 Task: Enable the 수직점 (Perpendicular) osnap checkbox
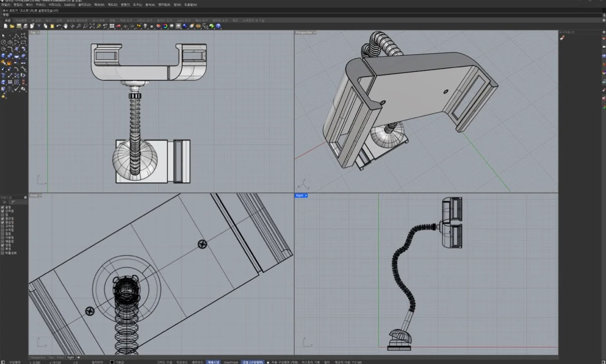point(3,230)
